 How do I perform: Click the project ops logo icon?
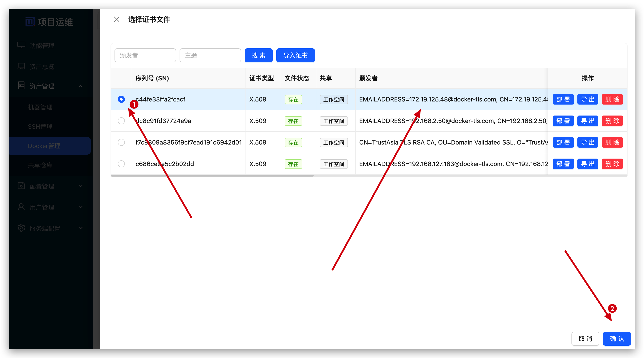coord(30,22)
